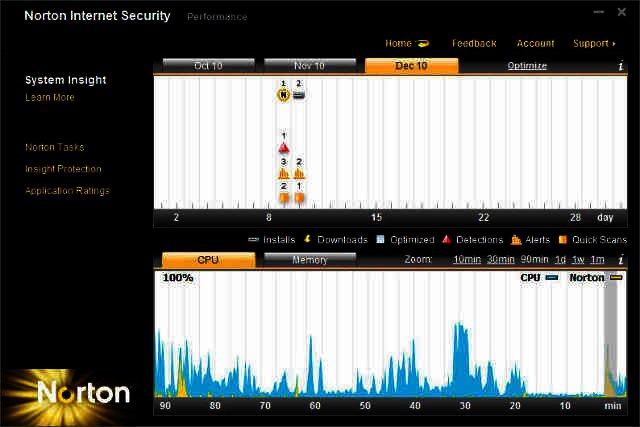Open Norton Tasks
Image resolution: width=640 pixels, height=427 pixels.
click(x=55, y=147)
